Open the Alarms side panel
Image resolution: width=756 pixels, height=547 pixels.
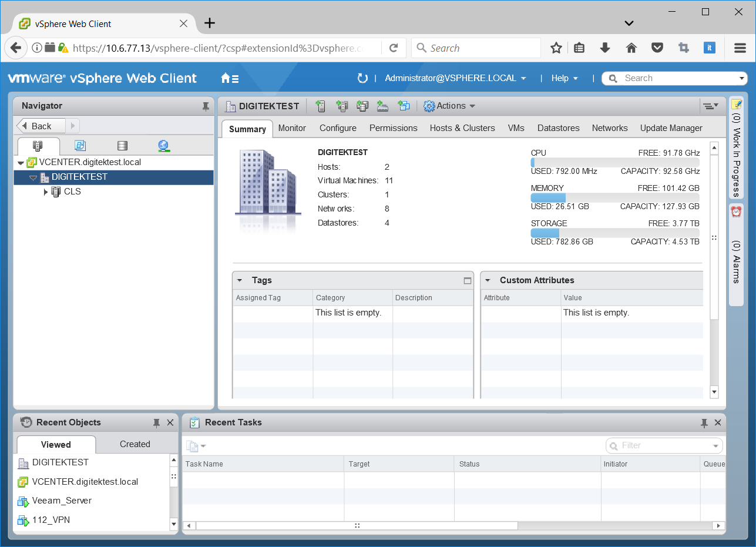(737, 254)
